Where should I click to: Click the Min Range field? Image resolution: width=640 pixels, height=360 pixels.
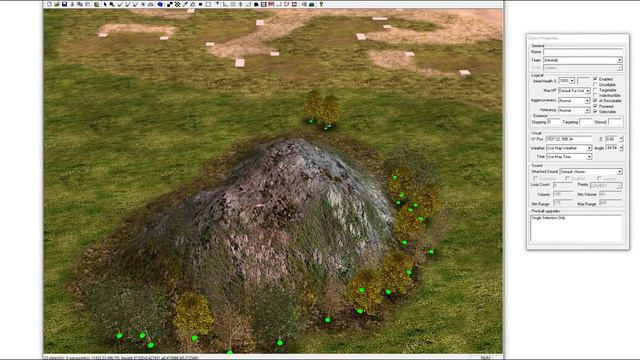coord(563,203)
